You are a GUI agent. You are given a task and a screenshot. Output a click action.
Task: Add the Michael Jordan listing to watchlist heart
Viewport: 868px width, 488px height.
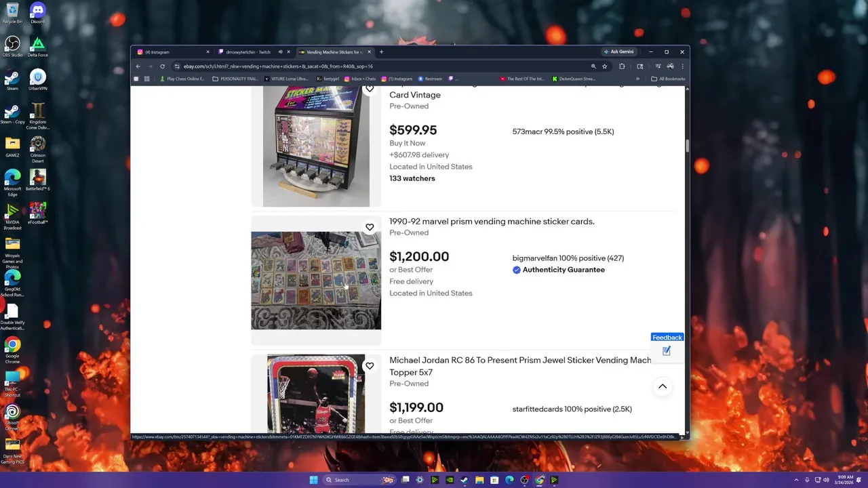(x=370, y=366)
